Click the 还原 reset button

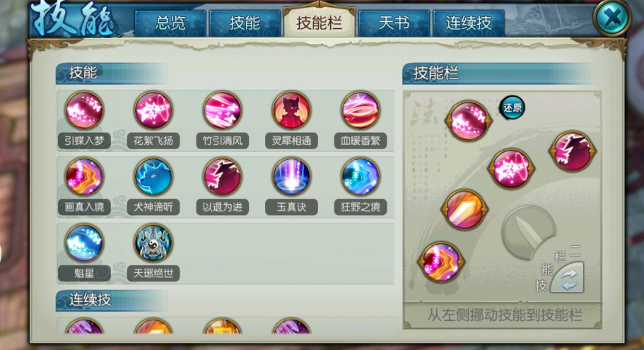512,107
